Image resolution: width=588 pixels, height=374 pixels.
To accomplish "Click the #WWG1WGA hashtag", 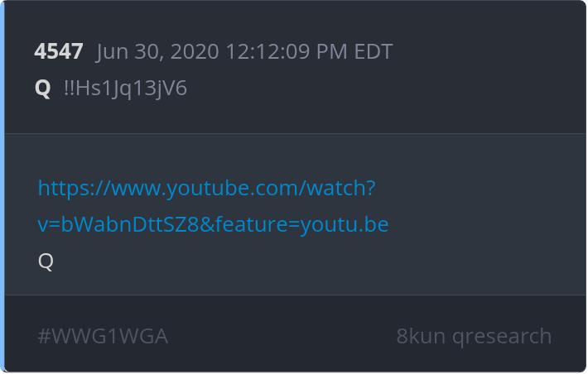I will [103, 336].
